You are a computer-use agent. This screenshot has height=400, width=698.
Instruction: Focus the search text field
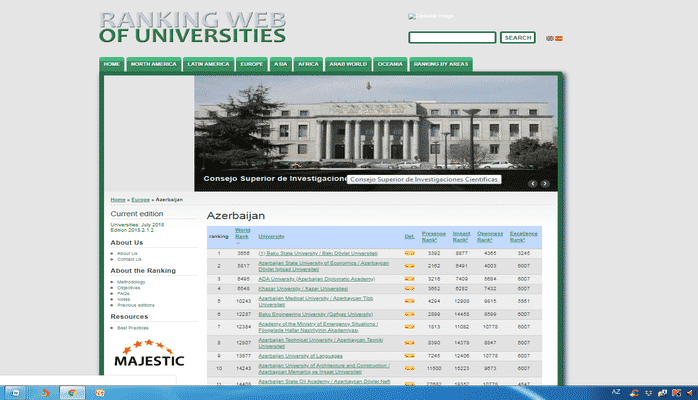pyautogui.click(x=452, y=38)
